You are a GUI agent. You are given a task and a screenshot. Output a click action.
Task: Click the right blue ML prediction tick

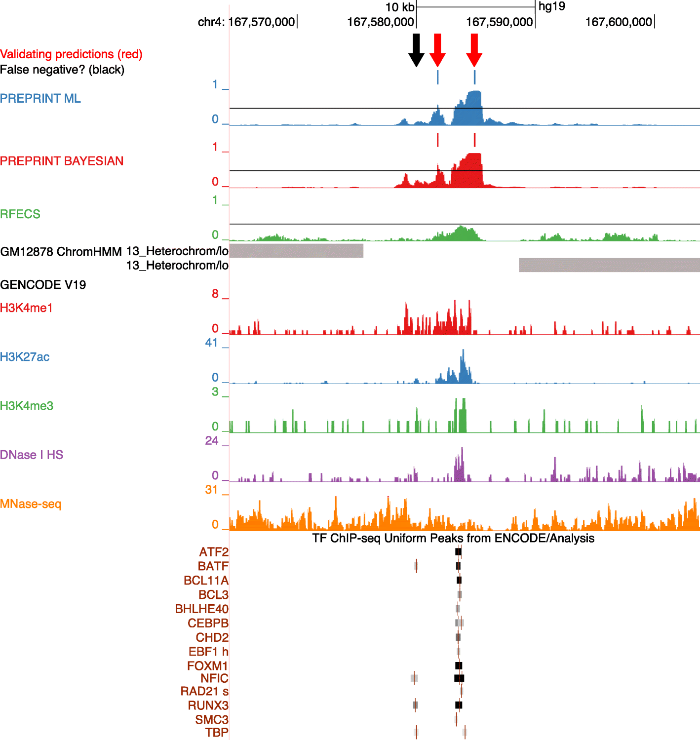click(474, 77)
